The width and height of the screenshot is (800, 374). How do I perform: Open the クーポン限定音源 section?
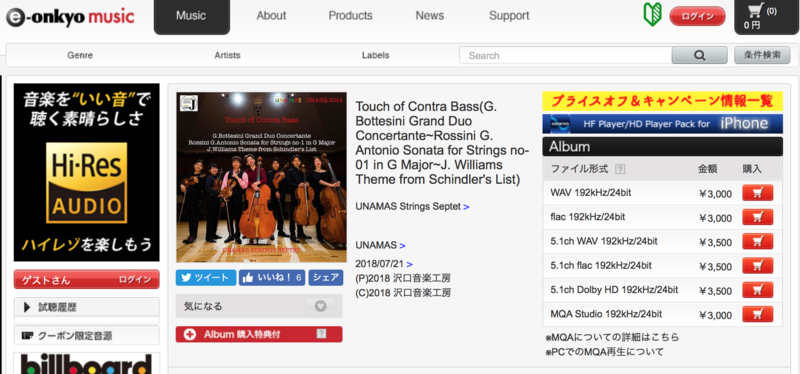(87, 336)
